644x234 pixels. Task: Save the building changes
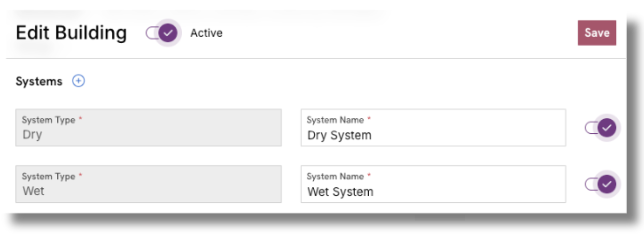click(x=597, y=33)
